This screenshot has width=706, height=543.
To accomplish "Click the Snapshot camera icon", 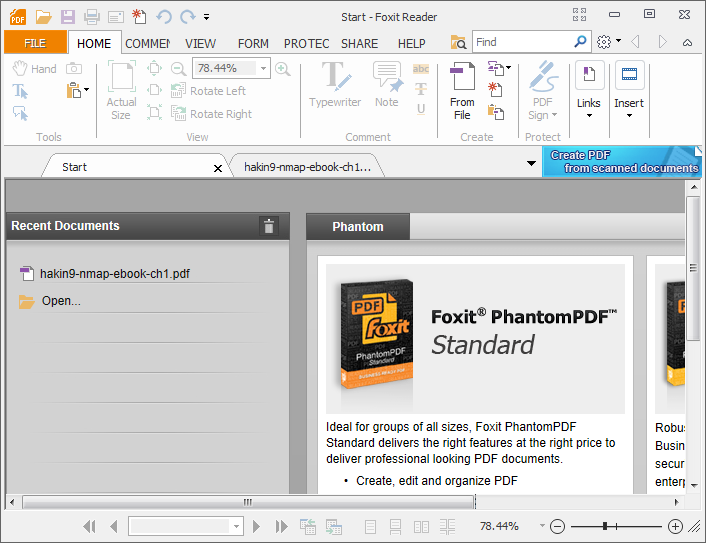I will pos(74,68).
